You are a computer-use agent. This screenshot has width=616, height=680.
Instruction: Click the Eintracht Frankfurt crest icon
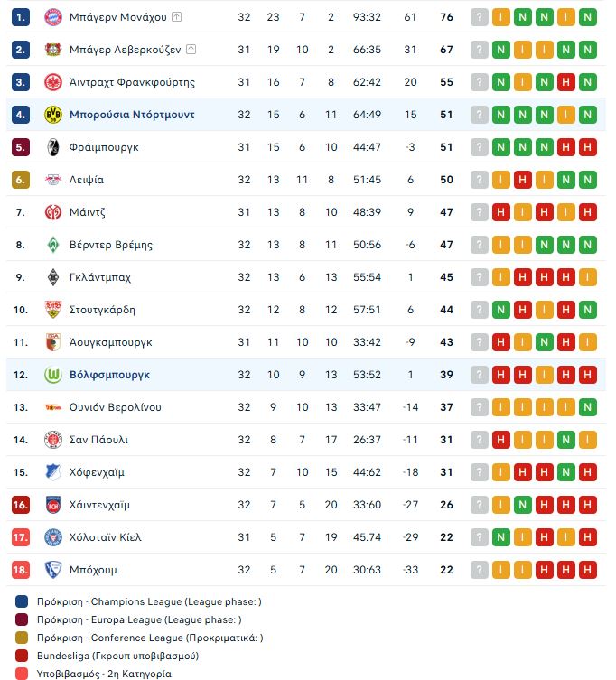coord(53,82)
